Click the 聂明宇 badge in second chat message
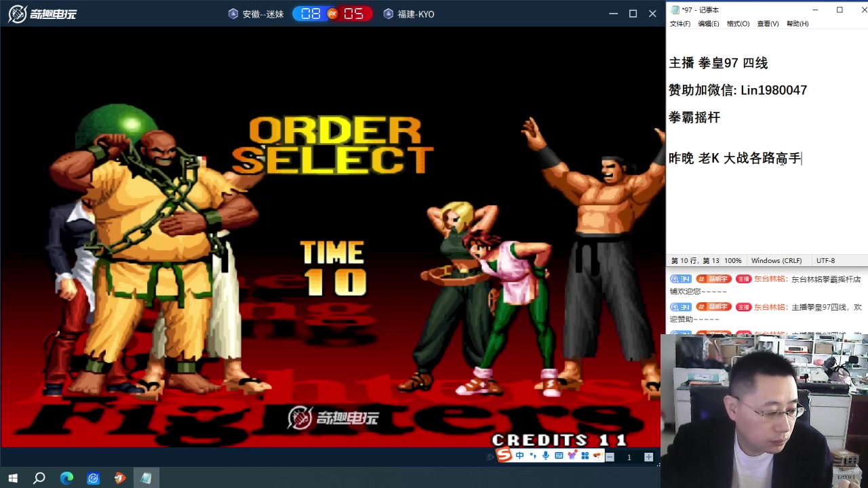868x488 pixels. (713, 307)
